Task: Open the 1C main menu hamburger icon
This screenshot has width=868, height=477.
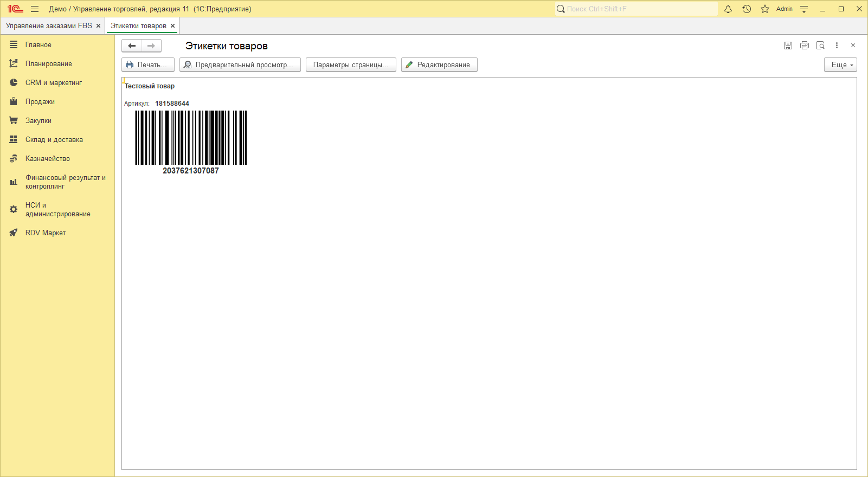Action: [x=35, y=9]
